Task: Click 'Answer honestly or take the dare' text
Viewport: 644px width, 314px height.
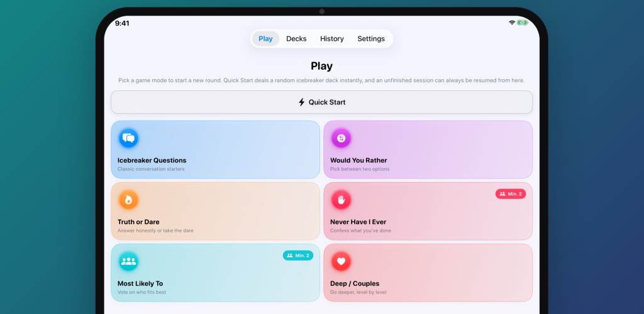Action: coord(155,230)
